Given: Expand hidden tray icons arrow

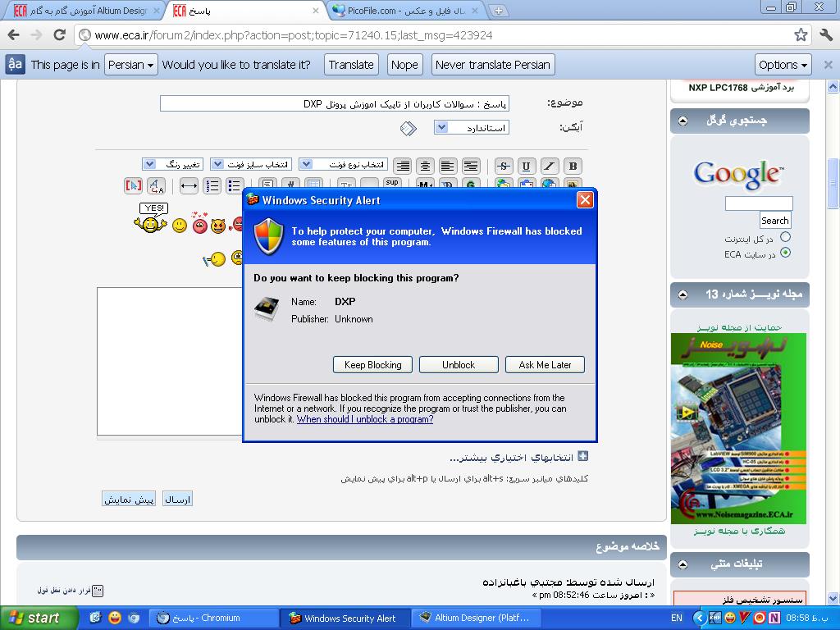Looking at the screenshot, I should [699, 618].
